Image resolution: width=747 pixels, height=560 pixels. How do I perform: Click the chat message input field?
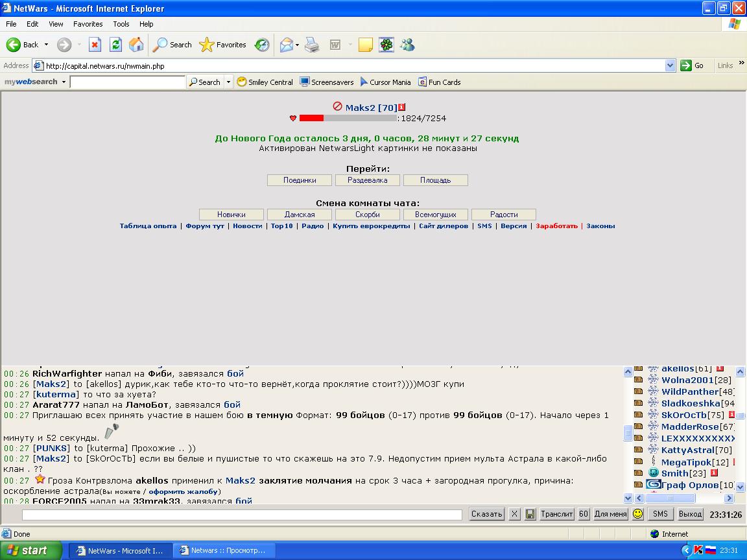(242, 514)
